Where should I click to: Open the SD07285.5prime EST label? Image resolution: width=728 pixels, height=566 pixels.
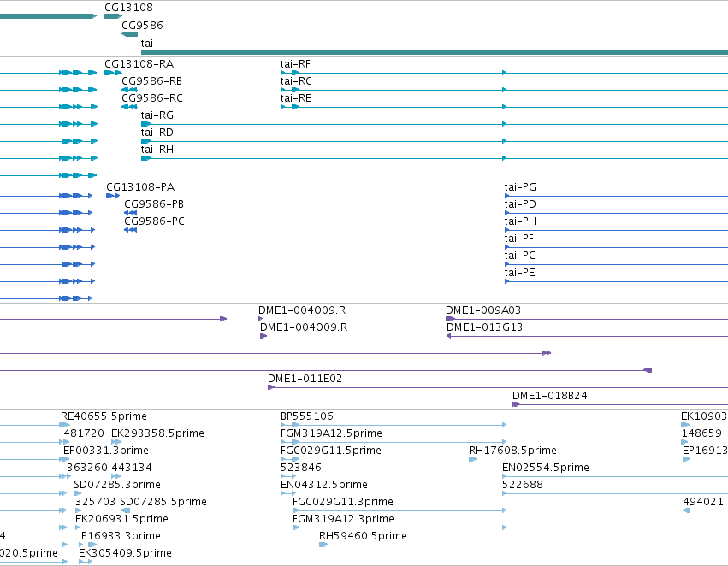click(x=163, y=503)
